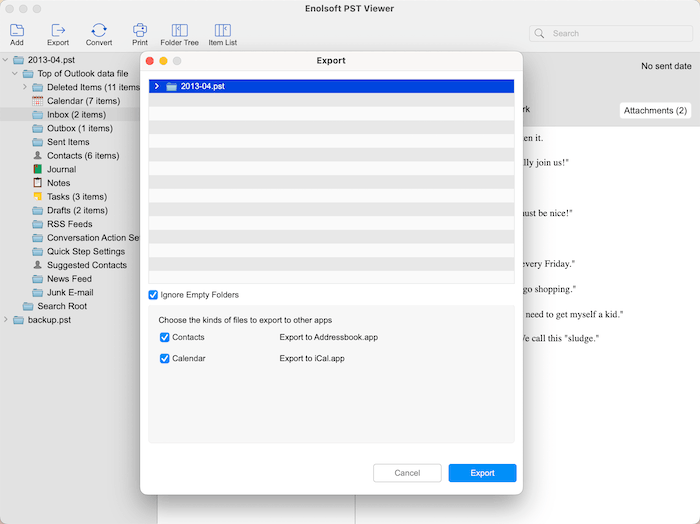
Task: Open the Item List view icon
Action: click(222, 31)
